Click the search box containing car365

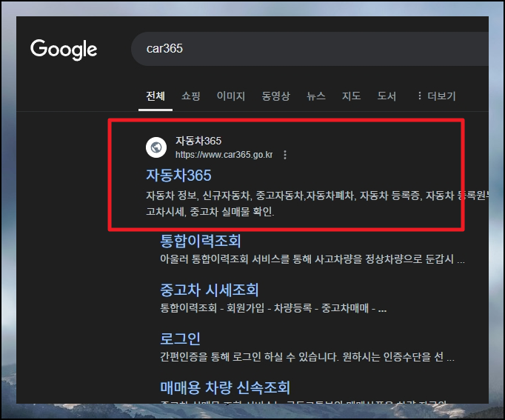310,49
